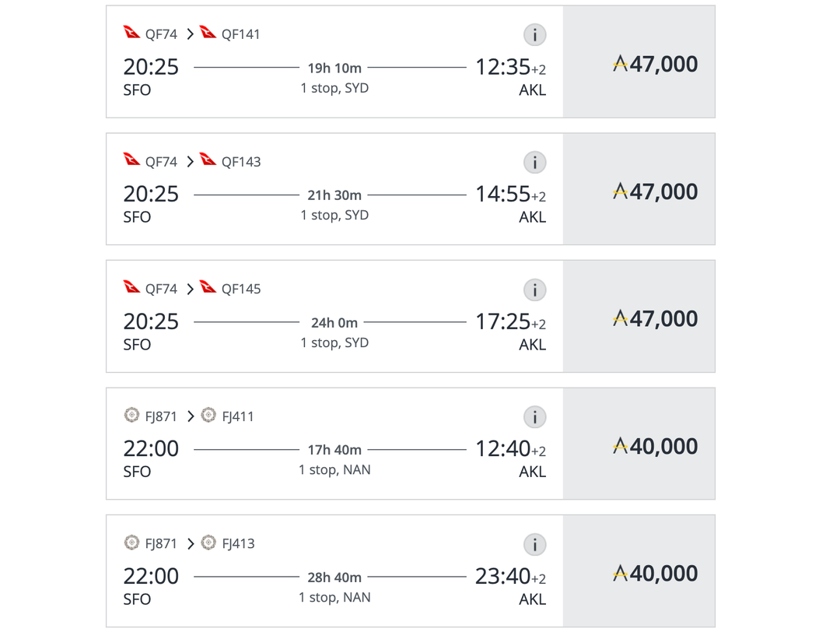Select the flight arriving AKL at 23:40
The height and width of the screenshot is (632, 840).
click(334, 572)
